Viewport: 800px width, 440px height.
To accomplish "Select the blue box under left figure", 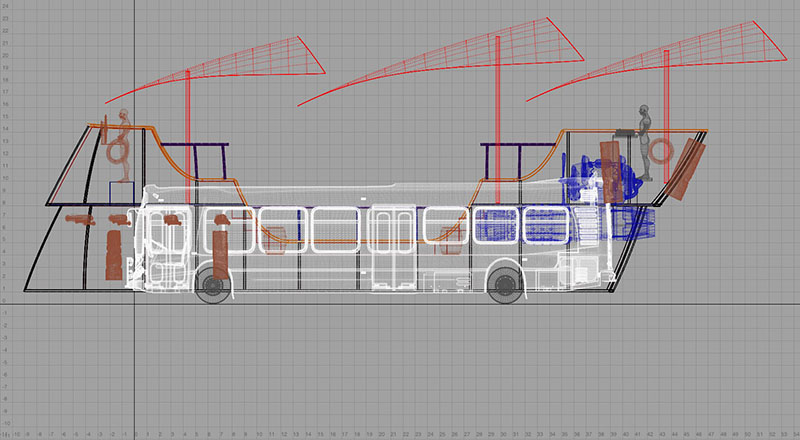I will click(121, 193).
